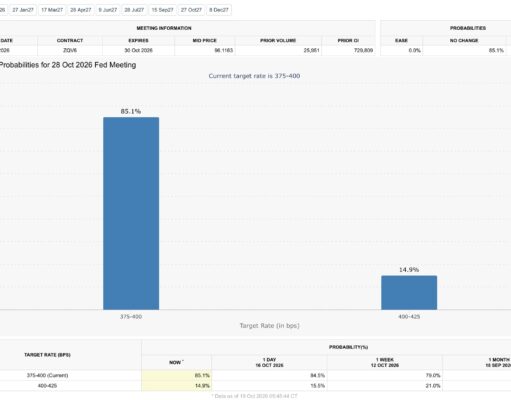Viewport: 511px width, 400px height.
Task: Click the 375-400 (Current) table row label
Action: coord(47,375)
